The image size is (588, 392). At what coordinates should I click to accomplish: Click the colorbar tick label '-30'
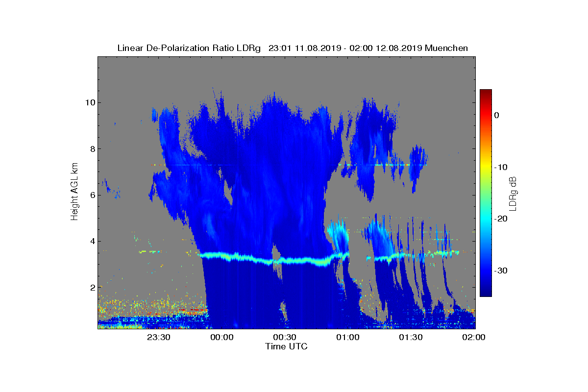[x=500, y=271]
